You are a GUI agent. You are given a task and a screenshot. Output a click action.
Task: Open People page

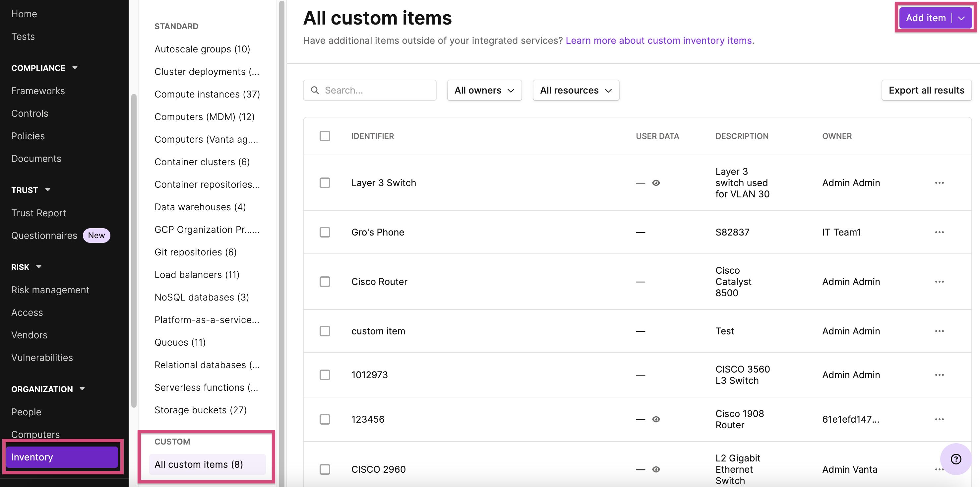pos(26,412)
